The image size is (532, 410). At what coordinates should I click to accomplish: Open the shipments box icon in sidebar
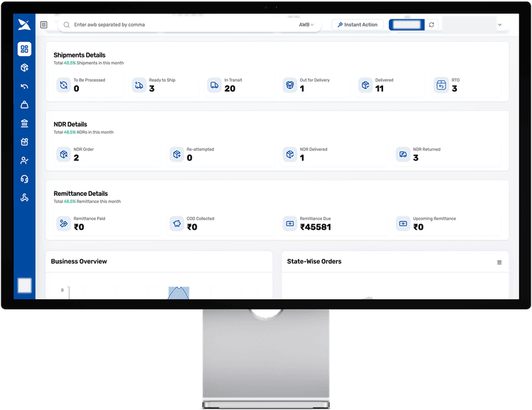pyautogui.click(x=24, y=67)
